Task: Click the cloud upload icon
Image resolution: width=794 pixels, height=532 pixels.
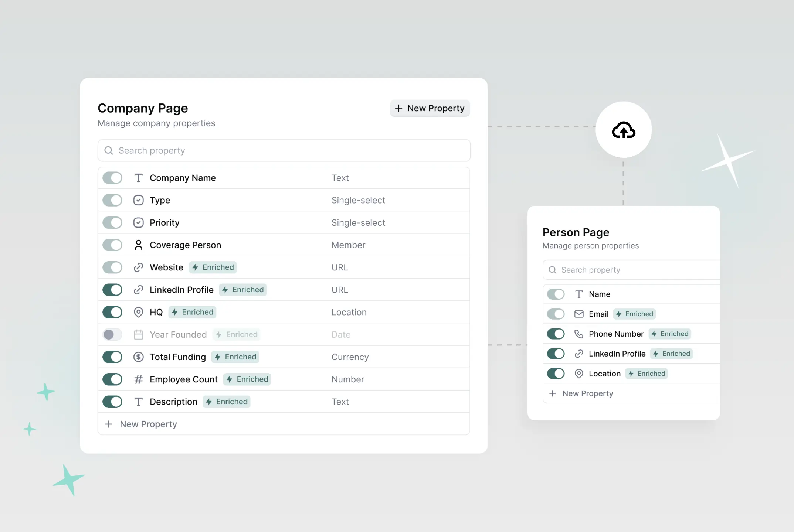Action: [624, 130]
